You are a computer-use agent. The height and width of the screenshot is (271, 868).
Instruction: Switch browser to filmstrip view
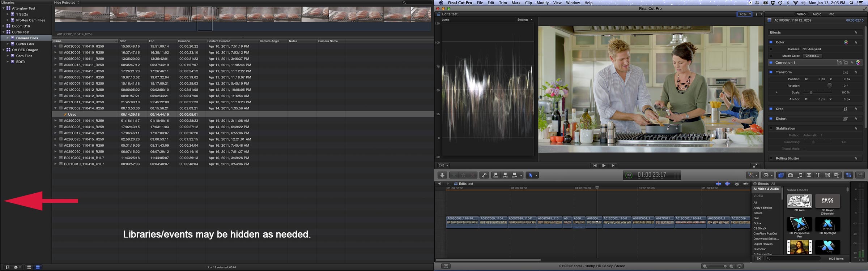tap(29, 267)
